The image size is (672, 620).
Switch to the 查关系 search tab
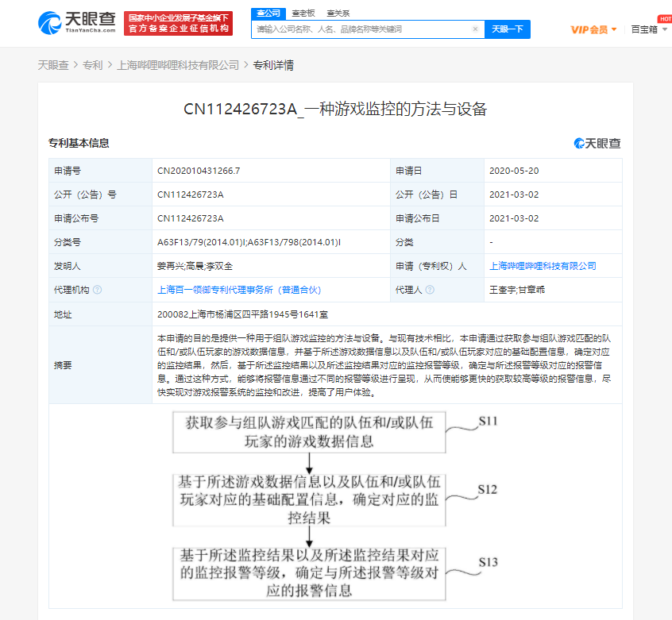point(339,13)
